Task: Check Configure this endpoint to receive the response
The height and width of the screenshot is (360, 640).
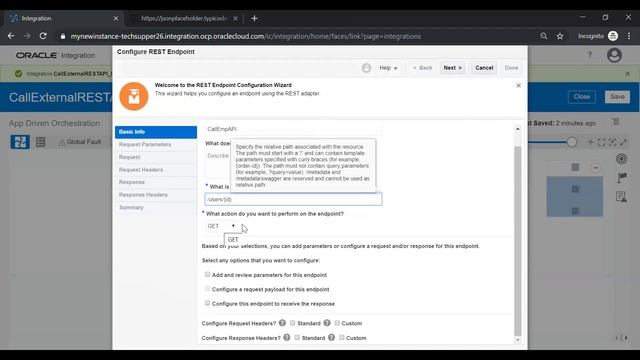Action: (207, 303)
